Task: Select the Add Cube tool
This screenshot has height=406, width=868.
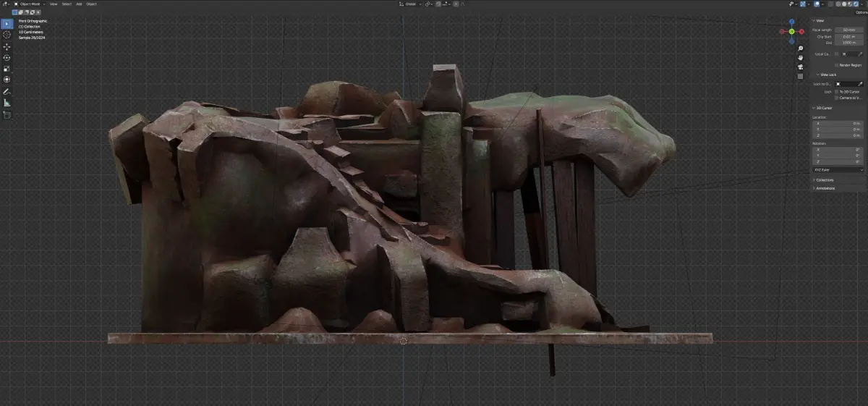Action: click(x=7, y=115)
